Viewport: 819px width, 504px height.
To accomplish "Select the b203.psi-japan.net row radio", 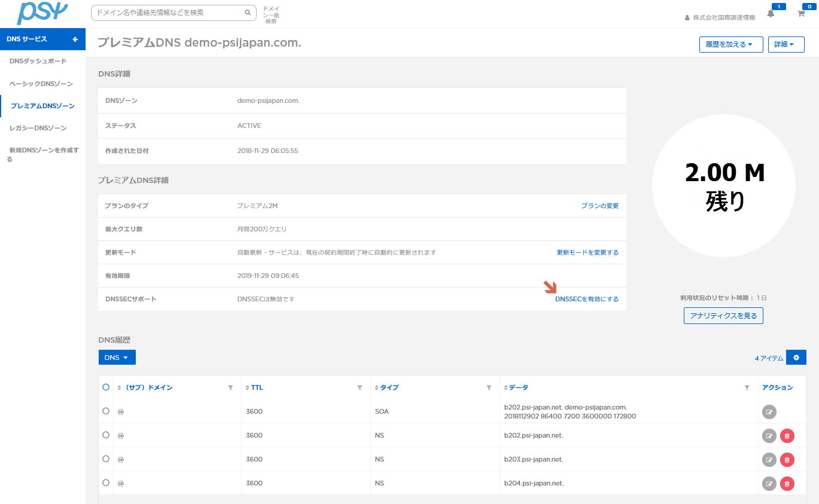I will coord(106,459).
